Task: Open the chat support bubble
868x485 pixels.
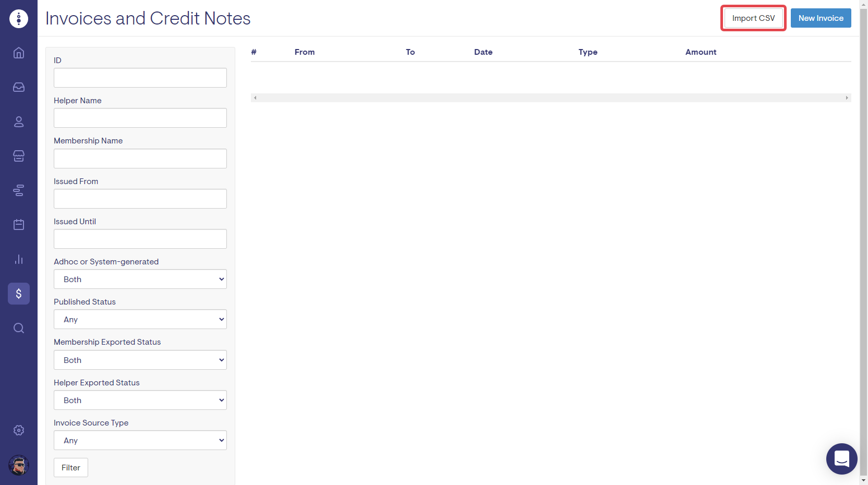Action: [841, 459]
